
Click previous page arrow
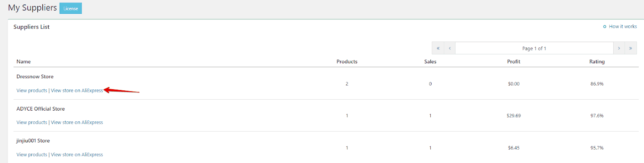click(x=450, y=48)
